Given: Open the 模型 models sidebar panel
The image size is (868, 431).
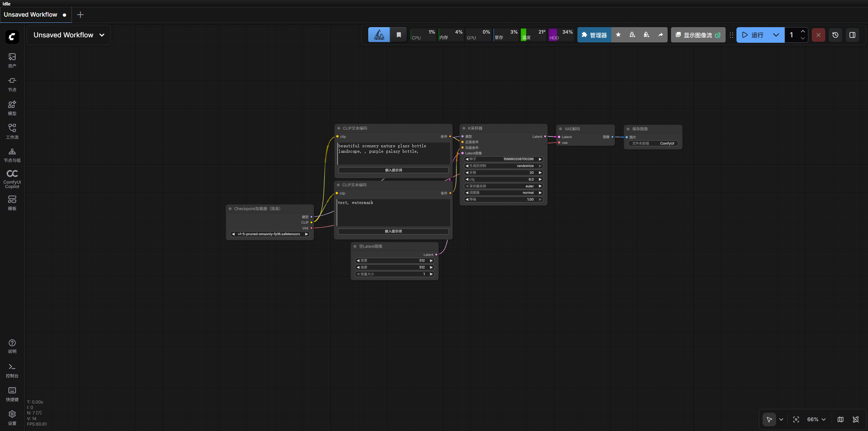Looking at the screenshot, I should (x=12, y=108).
